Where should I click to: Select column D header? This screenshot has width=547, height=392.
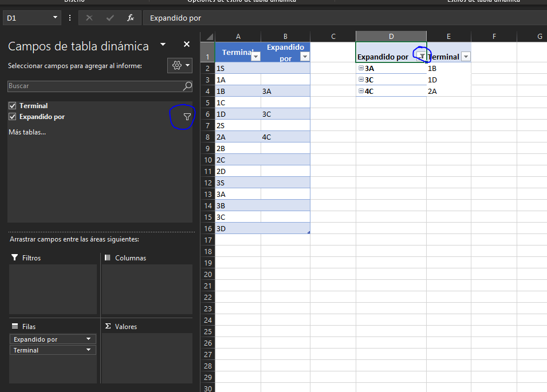[x=391, y=36]
